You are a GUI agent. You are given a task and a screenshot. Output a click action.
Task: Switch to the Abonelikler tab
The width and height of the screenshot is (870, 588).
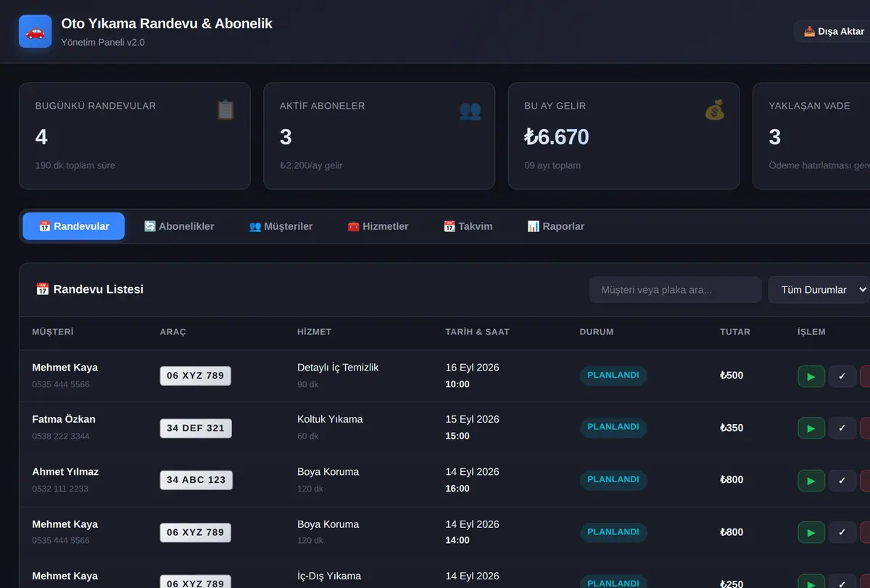point(179,226)
